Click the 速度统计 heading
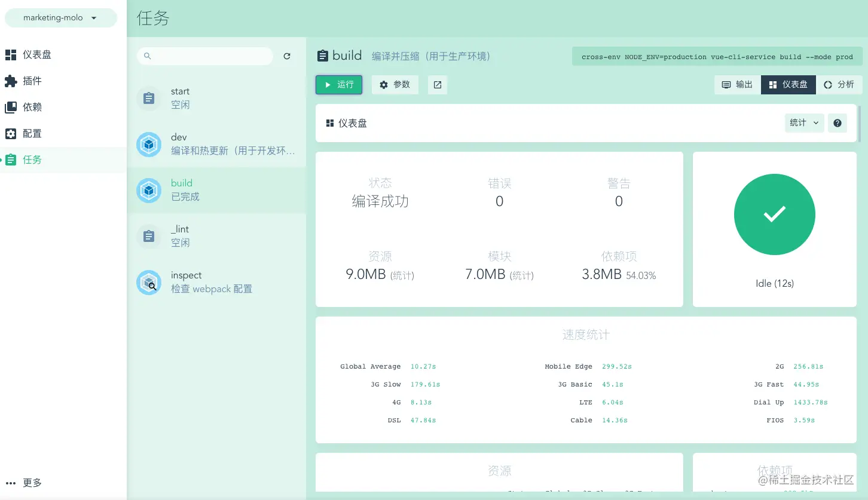The height and width of the screenshot is (500, 868). (x=586, y=335)
